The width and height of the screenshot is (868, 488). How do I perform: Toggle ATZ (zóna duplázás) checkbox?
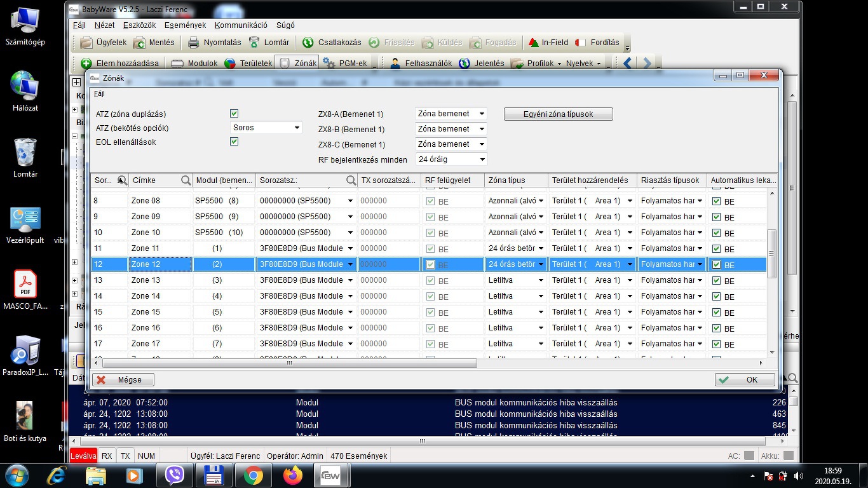234,114
